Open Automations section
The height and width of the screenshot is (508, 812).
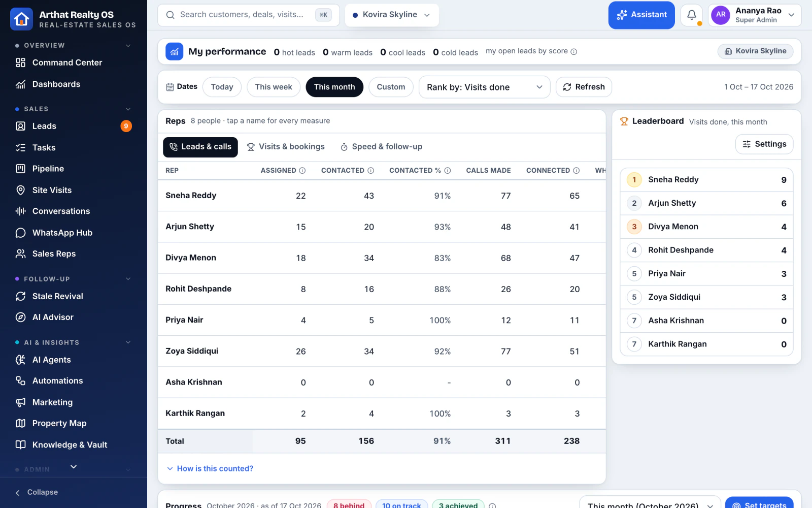coord(74,380)
